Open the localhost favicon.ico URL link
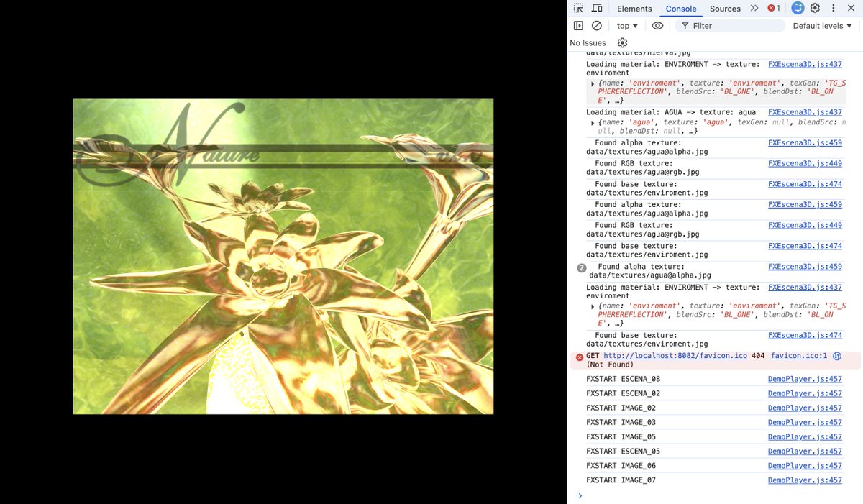Image resolution: width=863 pixels, height=504 pixels. coord(675,356)
